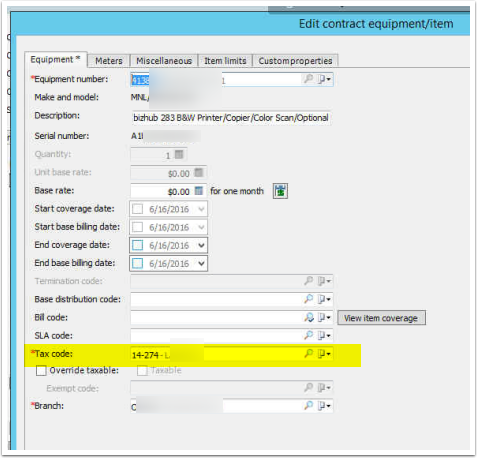Screen dimensions: 477x458
Task: Click the SLA code search magnifier
Action: [x=309, y=335]
